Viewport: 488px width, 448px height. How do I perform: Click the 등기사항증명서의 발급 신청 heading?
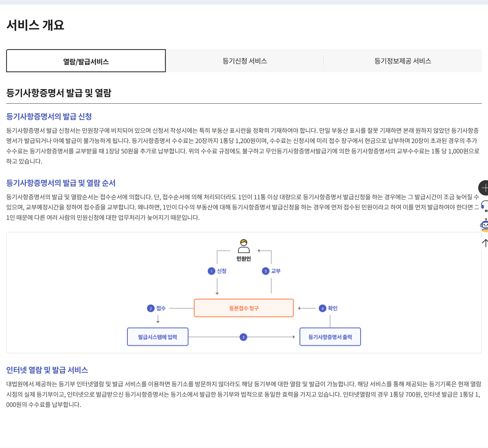click(49, 117)
